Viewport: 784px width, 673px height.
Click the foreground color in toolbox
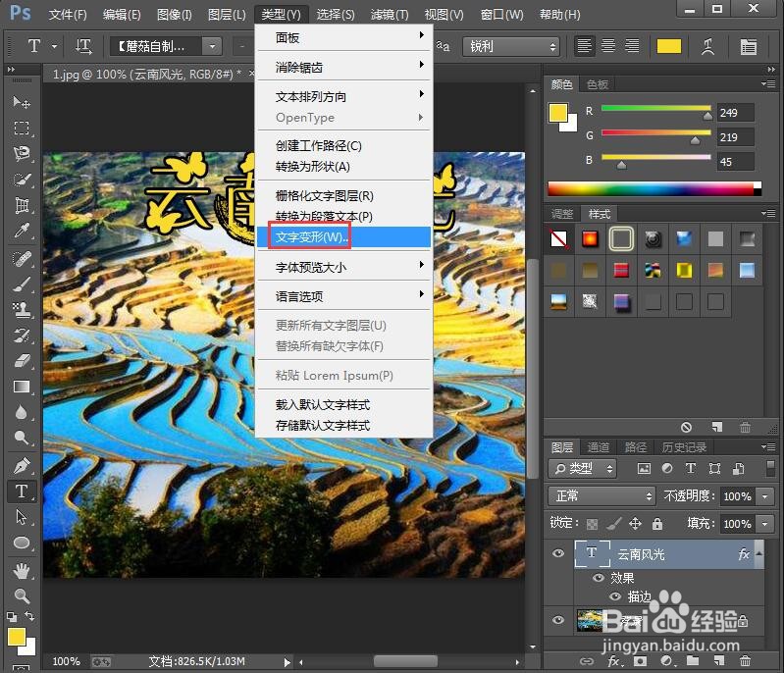click(17, 637)
